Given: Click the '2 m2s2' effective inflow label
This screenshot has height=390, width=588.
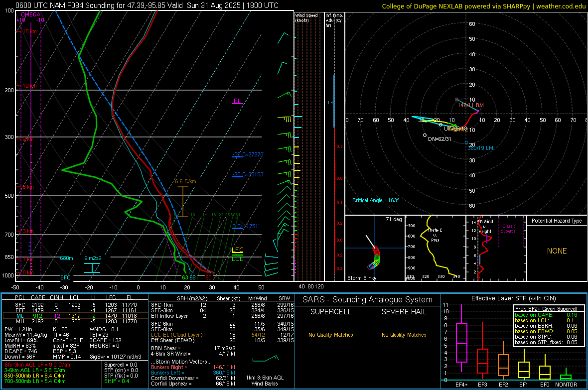Looking at the screenshot, I should click(x=93, y=258).
